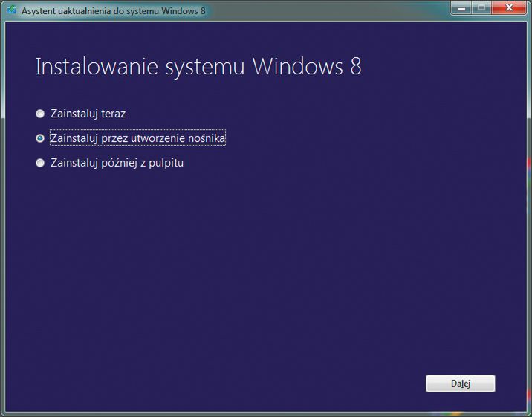532x417 pixels.
Task: Close the Windows 8 upgrade assistant
Action: pos(509,7)
